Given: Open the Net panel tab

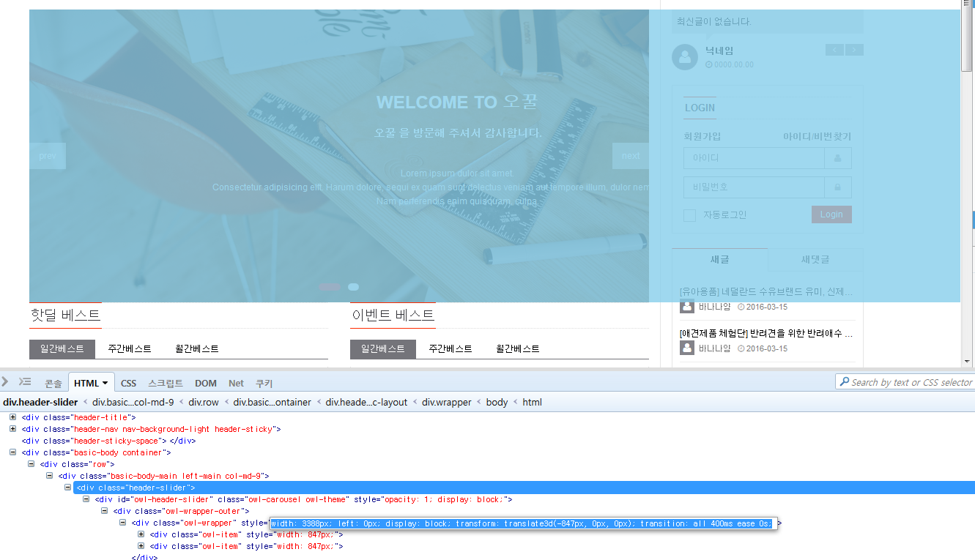Looking at the screenshot, I should (x=236, y=383).
